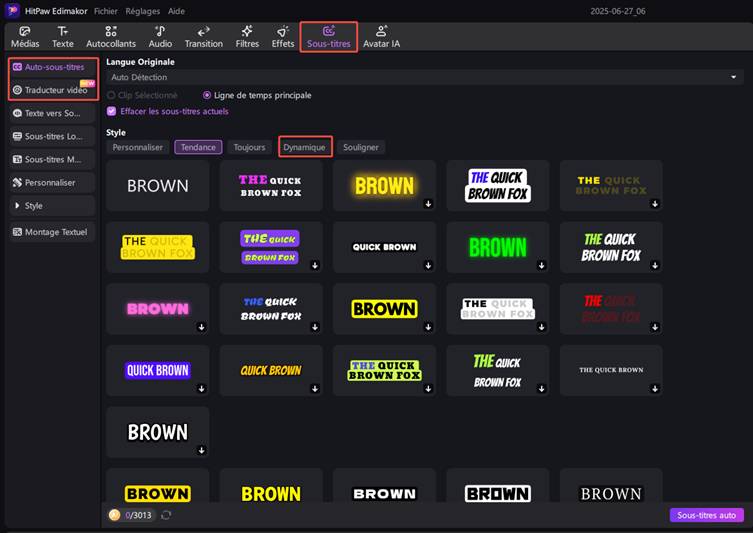The height and width of the screenshot is (533, 753).
Task: Download the yellow glowing BROWN style
Action: 428,204
